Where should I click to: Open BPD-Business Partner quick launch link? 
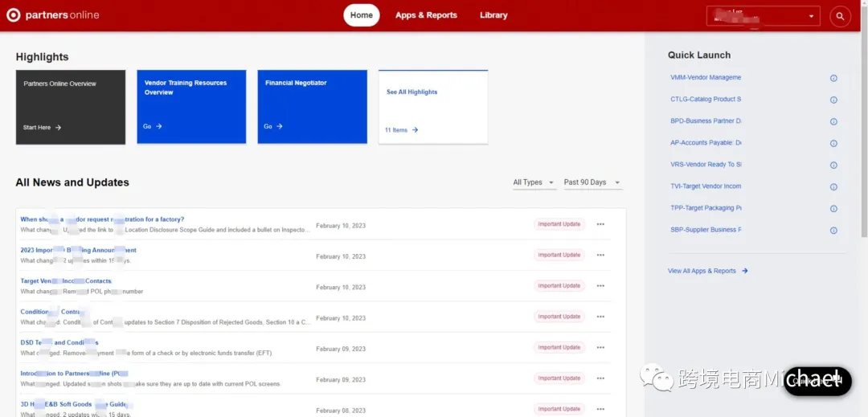706,121
